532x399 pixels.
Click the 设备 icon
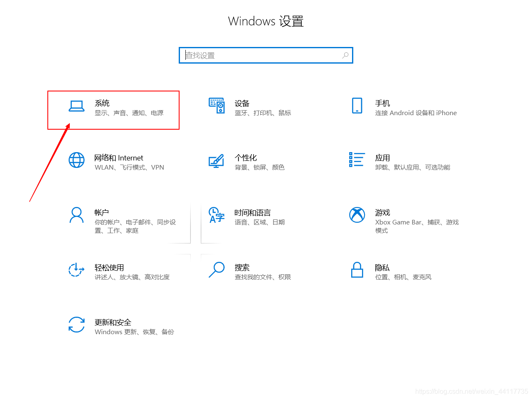coord(217,106)
